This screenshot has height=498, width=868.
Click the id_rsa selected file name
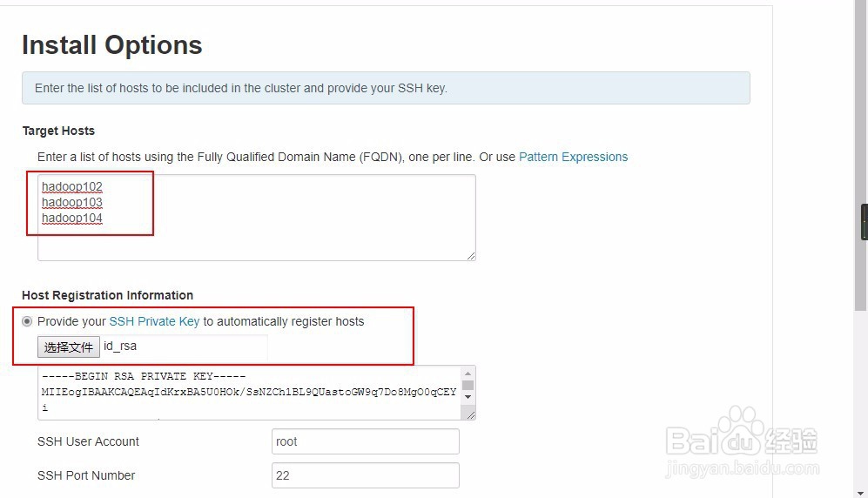pos(120,347)
